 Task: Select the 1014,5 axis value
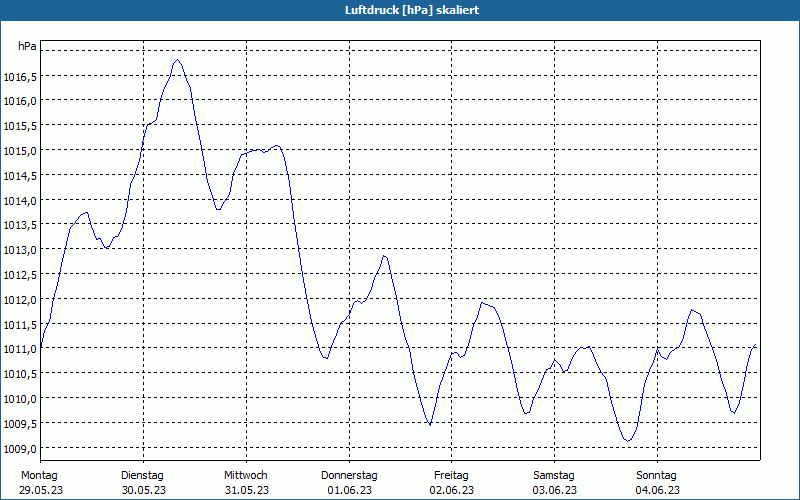[x=20, y=176]
